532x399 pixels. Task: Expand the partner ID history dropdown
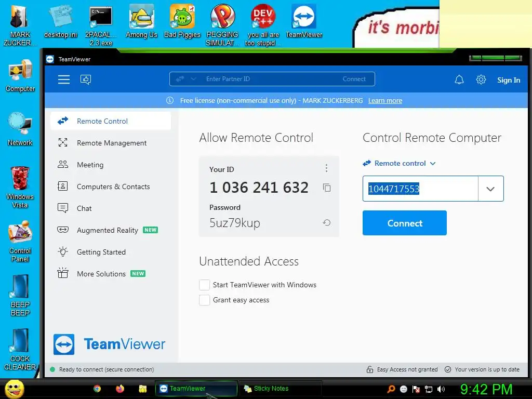click(x=490, y=189)
